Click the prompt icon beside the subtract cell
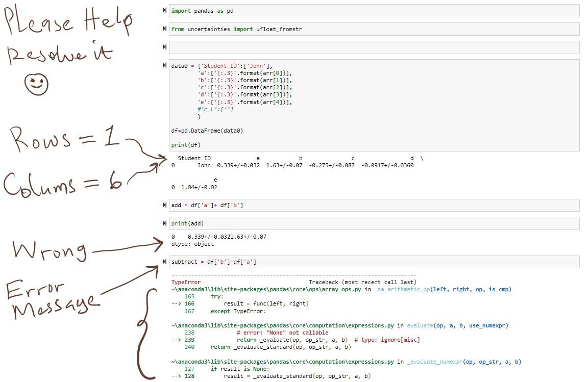 pyautogui.click(x=164, y=262)
